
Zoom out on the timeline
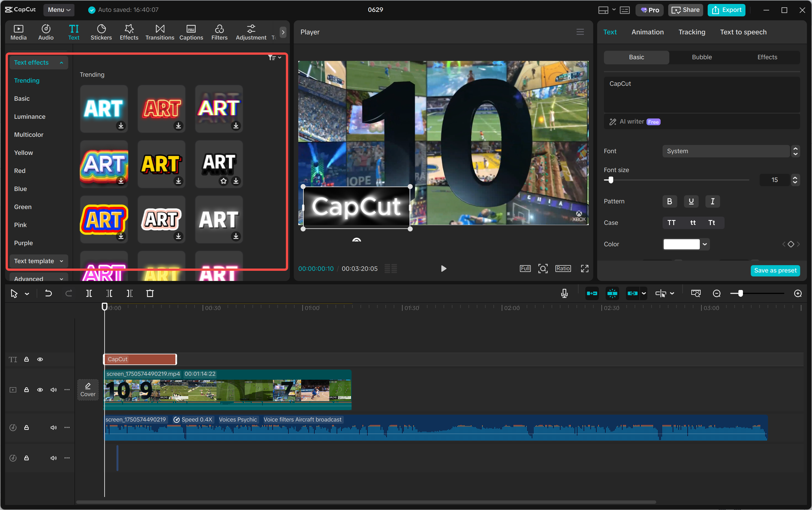click(716, 293)
